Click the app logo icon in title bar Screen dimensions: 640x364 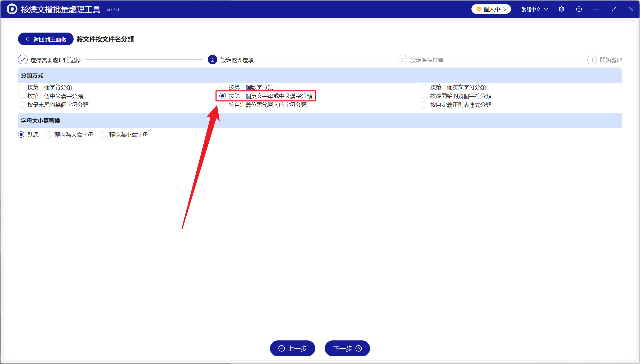click(12, 9)
